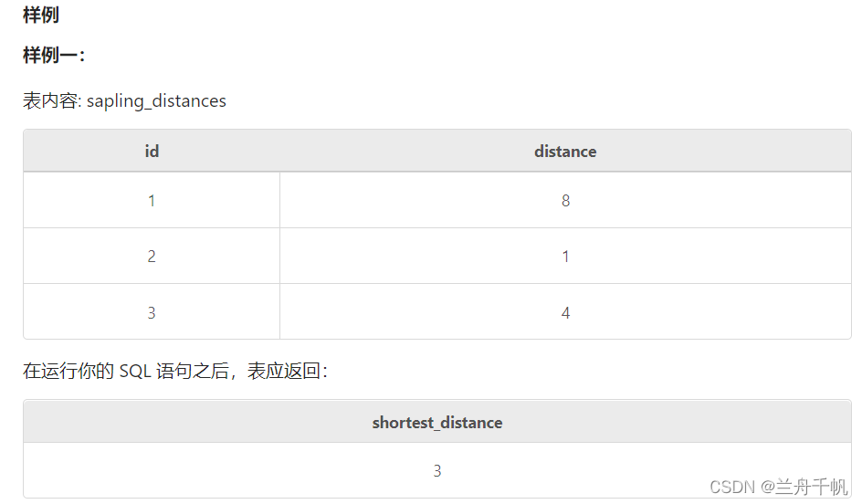Screen dimensions: 862x504
Task: Click the "表内容:" label text
Action: (53, 100)
